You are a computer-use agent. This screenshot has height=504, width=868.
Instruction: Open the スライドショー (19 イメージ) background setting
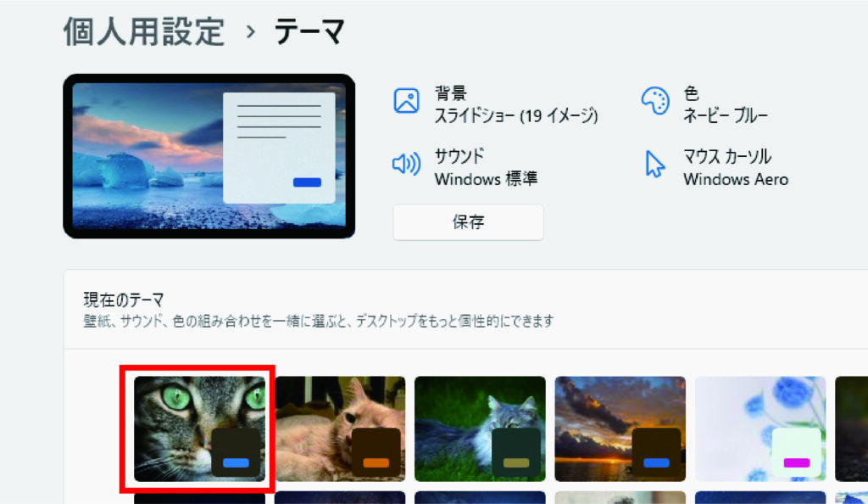[515, 115]
